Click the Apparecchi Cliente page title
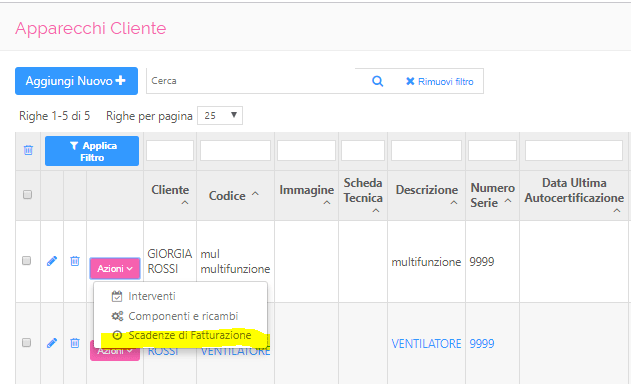This screenshot has width=631, height=384. coord(91,28)
